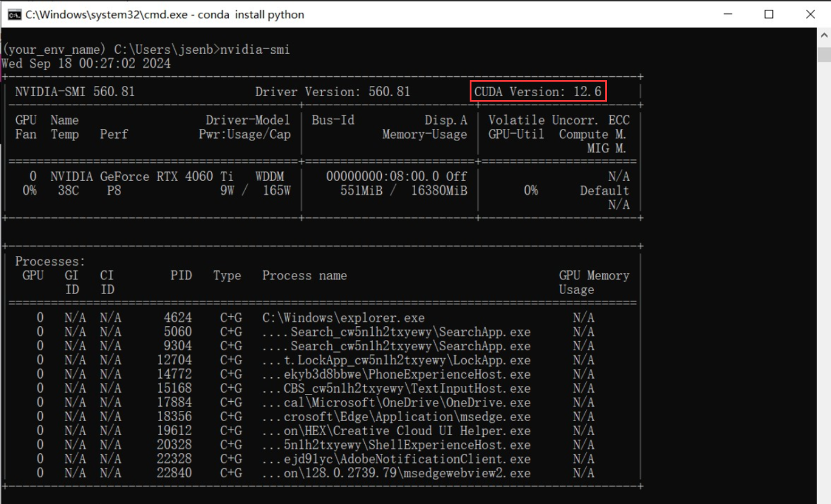This screenshot has height=504, width=831.
Task: Minimize the command prompt window
Action: pos(728,14)
